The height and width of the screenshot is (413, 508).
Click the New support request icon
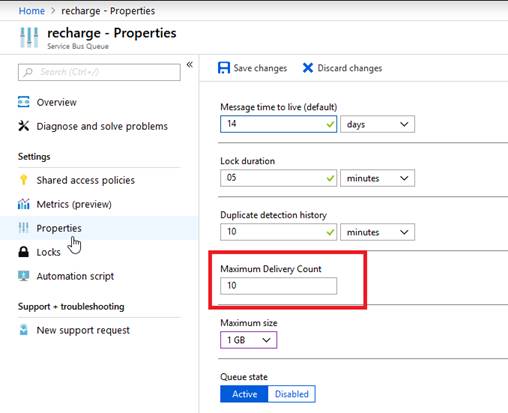click(24, 330)
